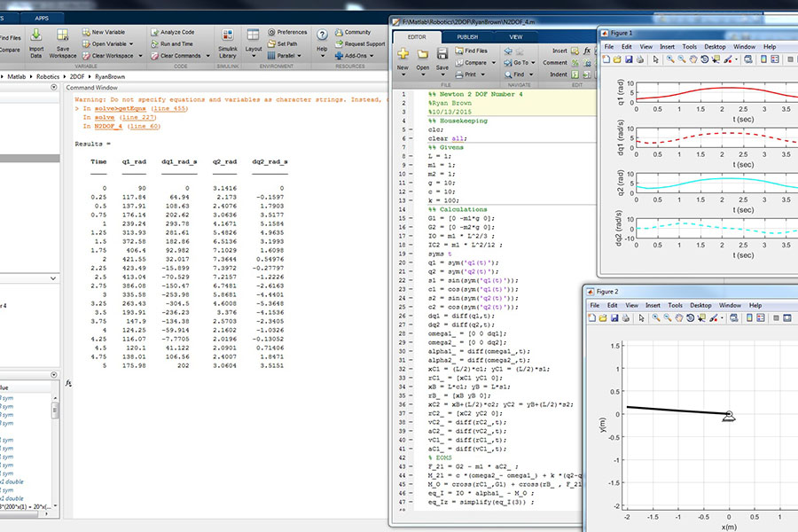798x532 pixels.
Task: Click the Link Plot icon in Figure 1
Action: pyautogui.click(x=747, y=59)
